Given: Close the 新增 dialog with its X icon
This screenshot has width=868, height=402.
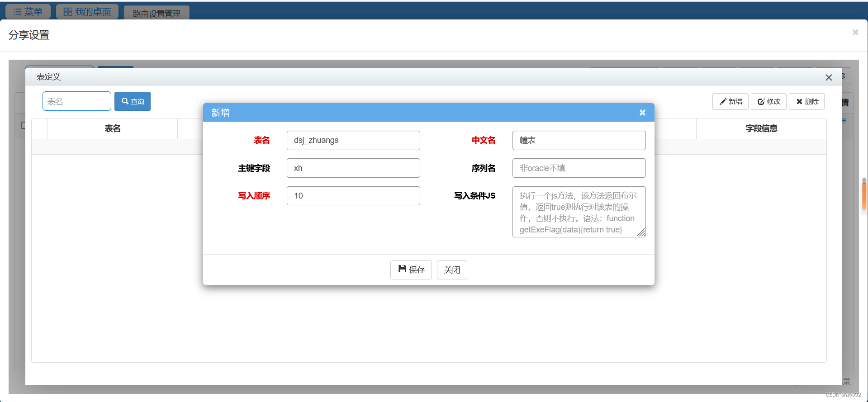Looking at the screenshot, I should (x=642, y=113).
